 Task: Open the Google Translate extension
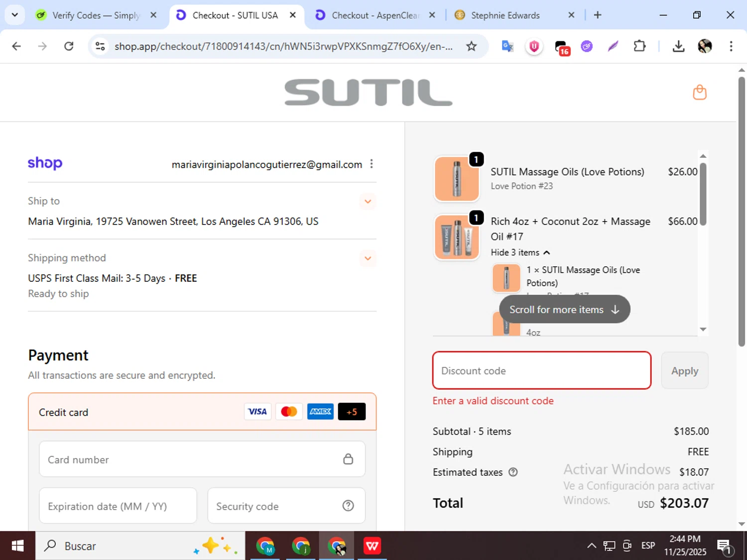click(507, 46)
